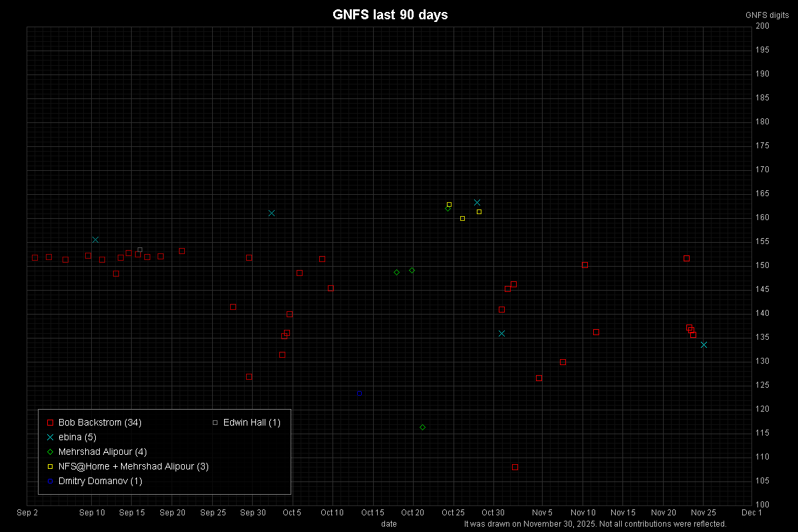Select the cyan X data point near 161 digits
The height and width of the screenshot is (532, 798).
[271, 213]
